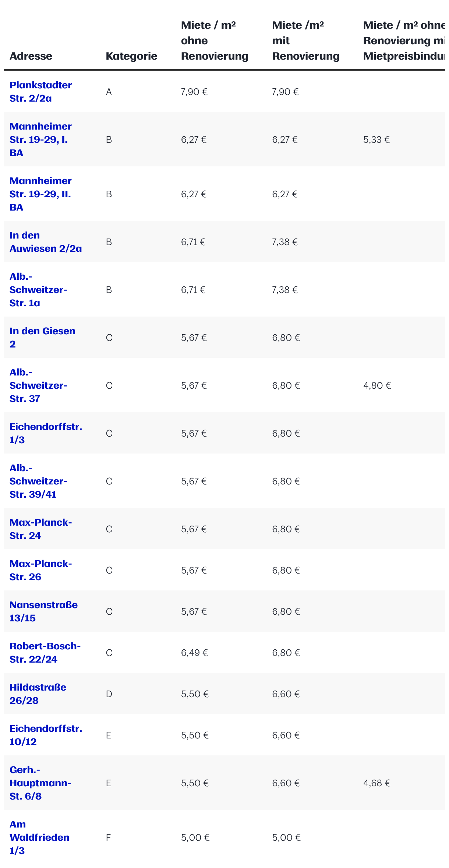Viewport: 449px width, 868px height.
Task: Select the In den Giesen 2 link
Action: 42,338
